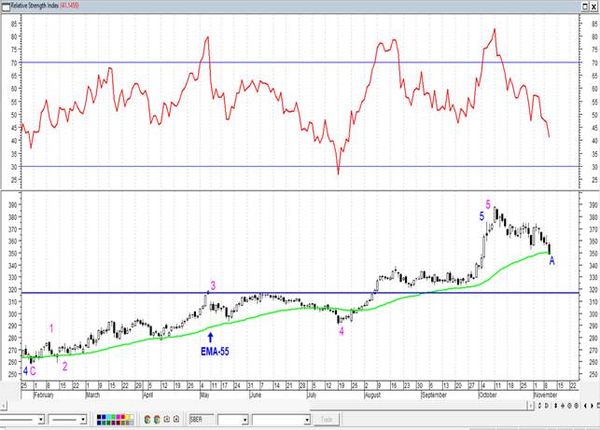Image resolution: width=600 pixels, height=430 pixels.
Task: Click the chart window icon before 'Relative Strength Index'
Action: point(5,6)
